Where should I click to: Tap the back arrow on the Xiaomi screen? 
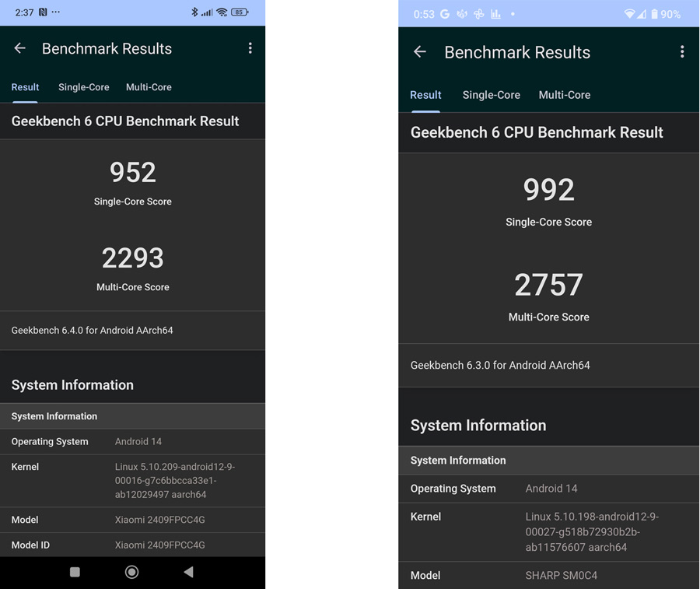pos(19,48)
